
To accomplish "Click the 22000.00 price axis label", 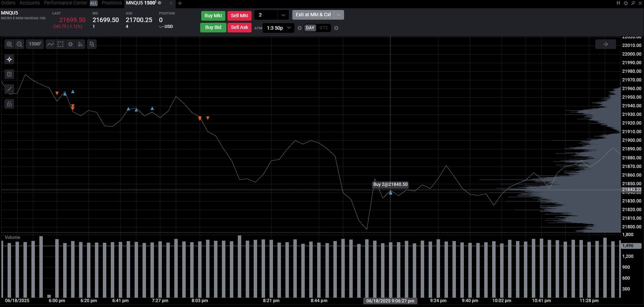I will pyautogui.click(x=632, y=54).
